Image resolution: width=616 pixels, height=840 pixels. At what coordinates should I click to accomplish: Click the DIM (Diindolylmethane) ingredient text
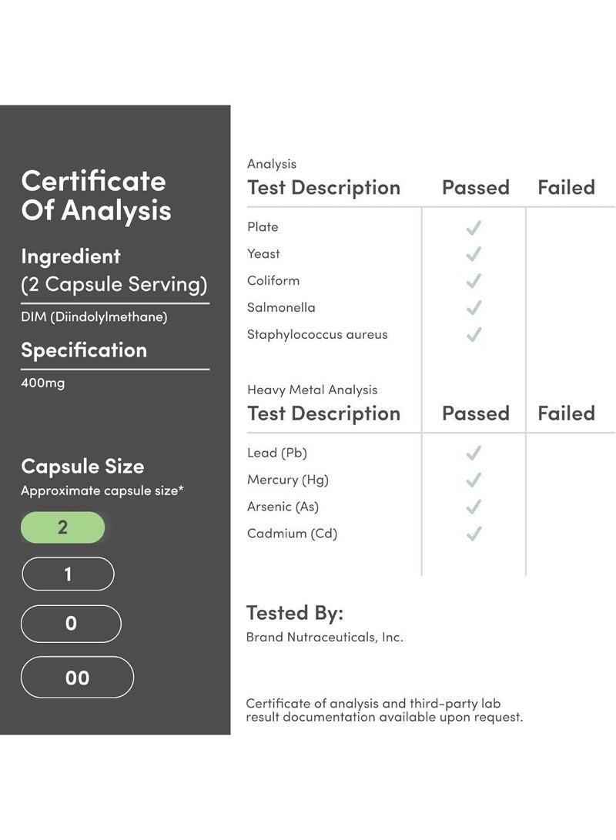[94, 316]
